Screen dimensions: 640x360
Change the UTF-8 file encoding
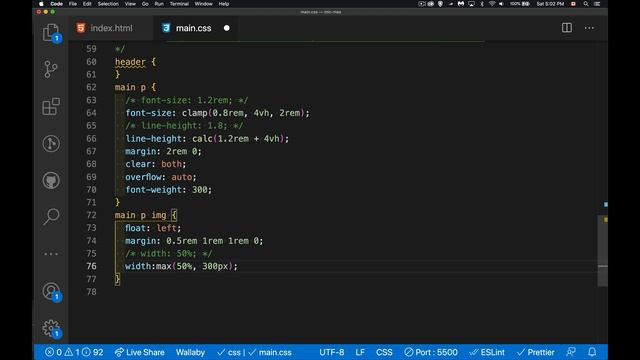[x=331, y=352]
